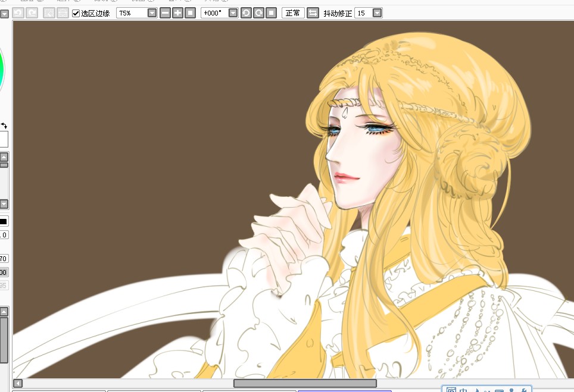Screen dimensions: 574x392
Task: Open the 抖动修正 stabilizer dropdown arrow
Action: click(x=378, y=13)
